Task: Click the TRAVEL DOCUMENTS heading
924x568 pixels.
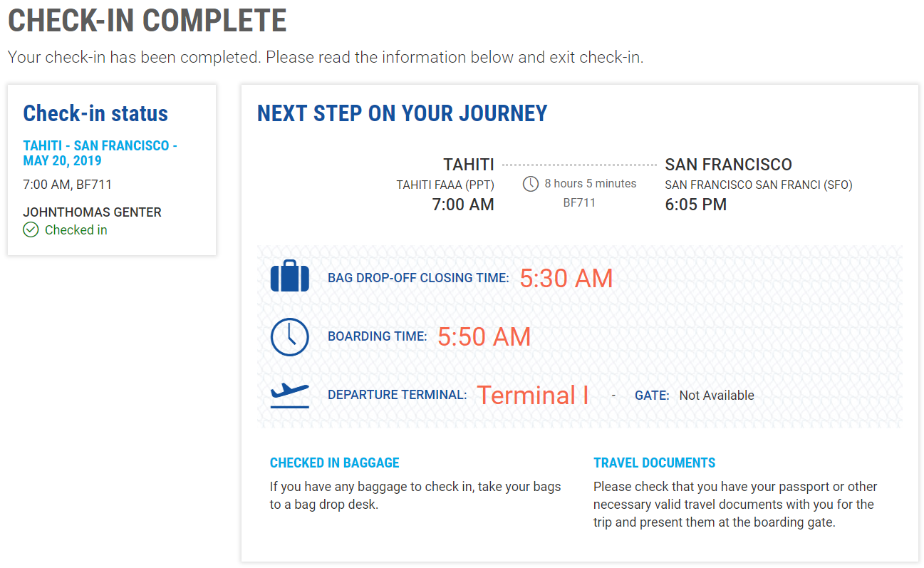Action: coord(654,463)
